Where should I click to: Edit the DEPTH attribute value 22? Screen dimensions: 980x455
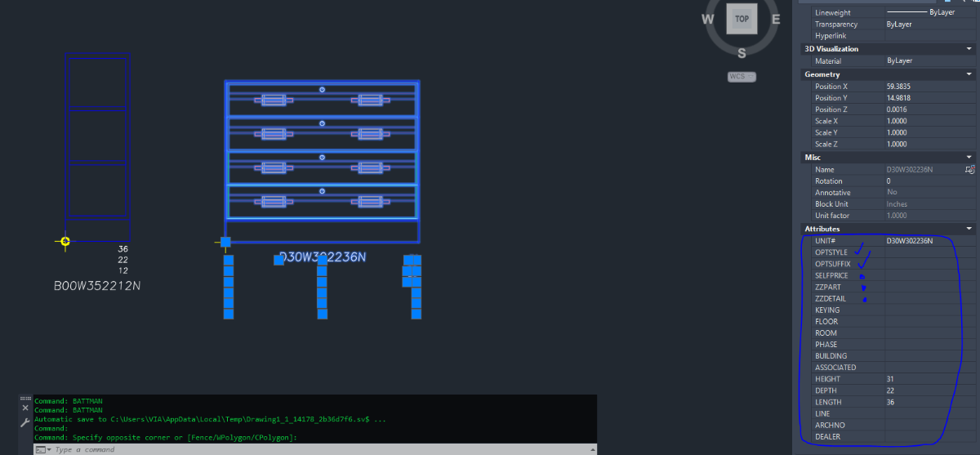930,390
